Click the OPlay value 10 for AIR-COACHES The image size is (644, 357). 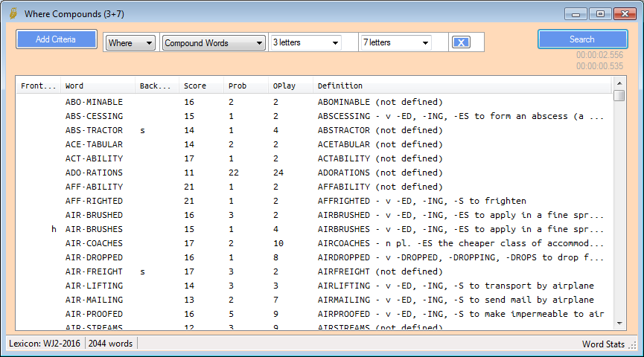coord(278,243)
